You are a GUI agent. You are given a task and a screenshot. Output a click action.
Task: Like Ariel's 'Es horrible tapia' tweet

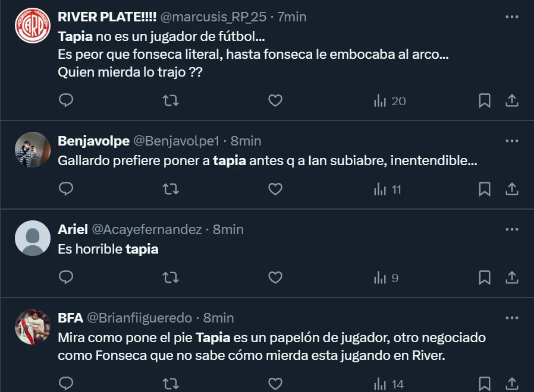click(x=275, y=277)
